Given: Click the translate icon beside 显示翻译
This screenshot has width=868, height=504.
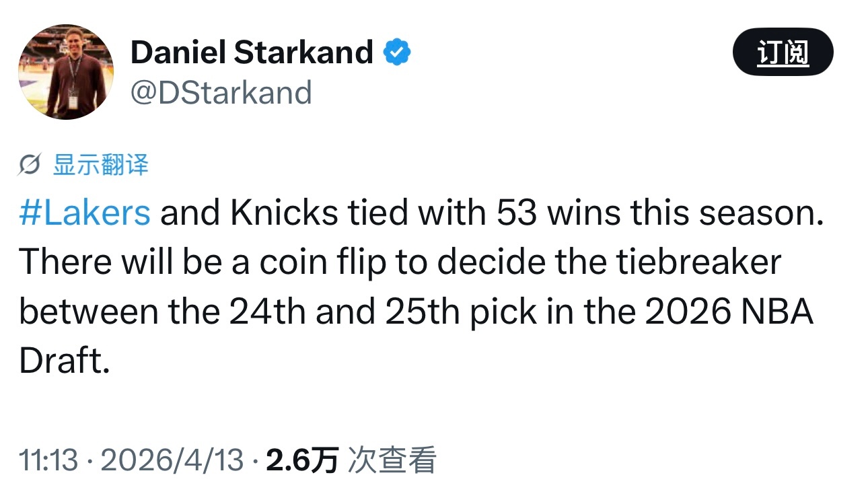Looking at the screenshot, I should [x=31, y=165].
